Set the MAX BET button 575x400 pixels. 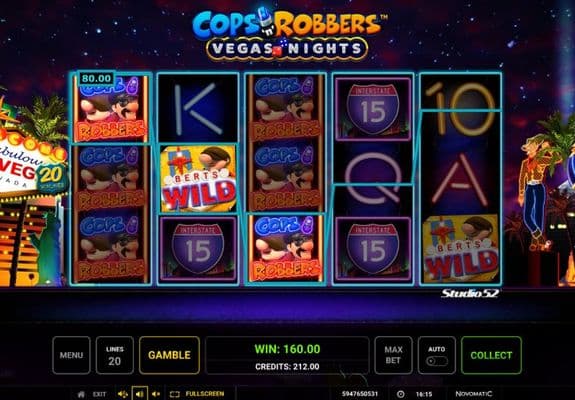(x=393, y=355)
